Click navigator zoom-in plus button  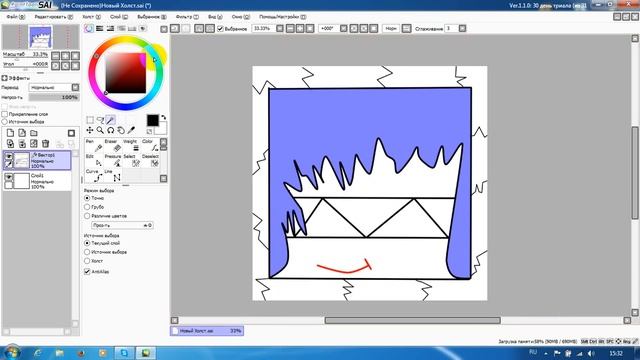66,56
